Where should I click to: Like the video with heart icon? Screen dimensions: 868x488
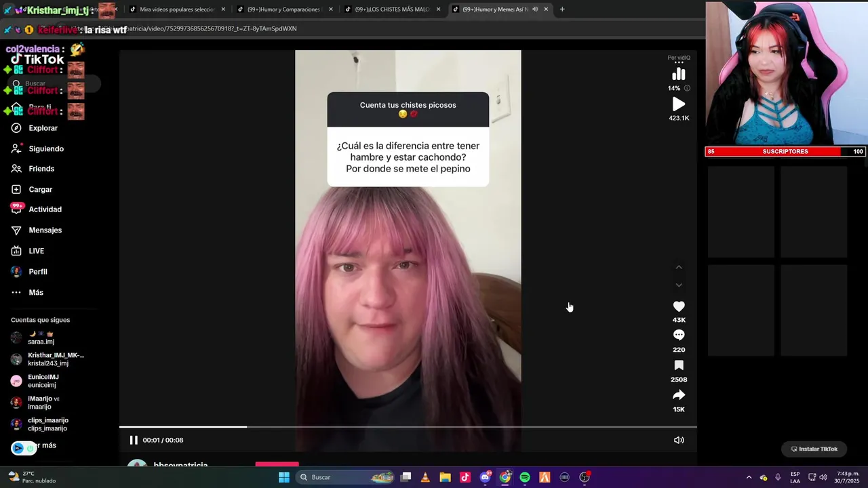(x=679, y=307)
